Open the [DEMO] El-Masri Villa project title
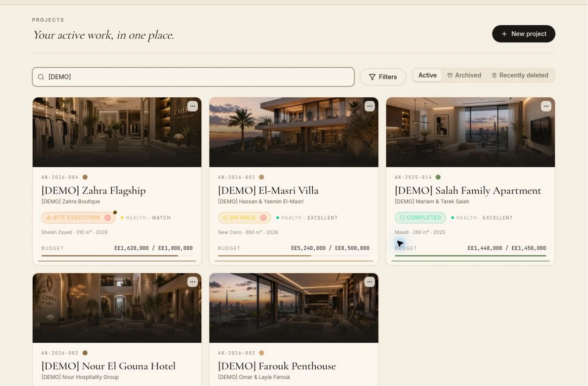 click(268, 190)
